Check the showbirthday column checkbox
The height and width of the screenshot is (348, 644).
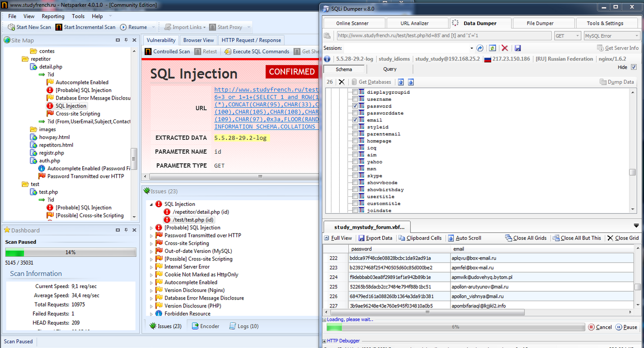[x=355, y=189]
